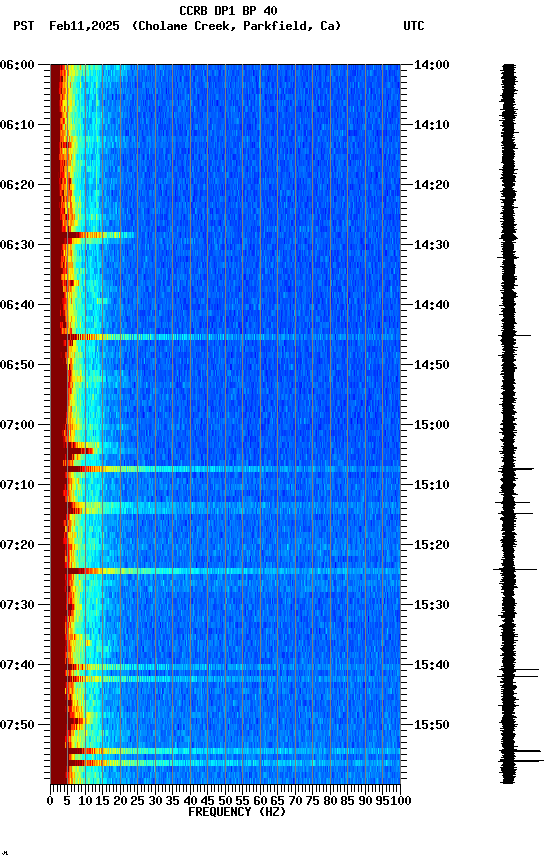Click the "FREQUENCY (HZ)" axis label

pos(237,812)
